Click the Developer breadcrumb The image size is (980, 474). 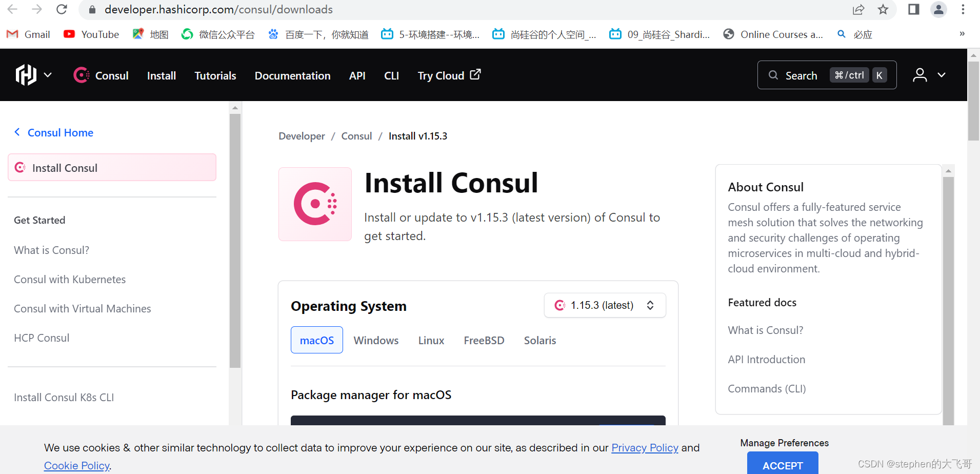302,136
